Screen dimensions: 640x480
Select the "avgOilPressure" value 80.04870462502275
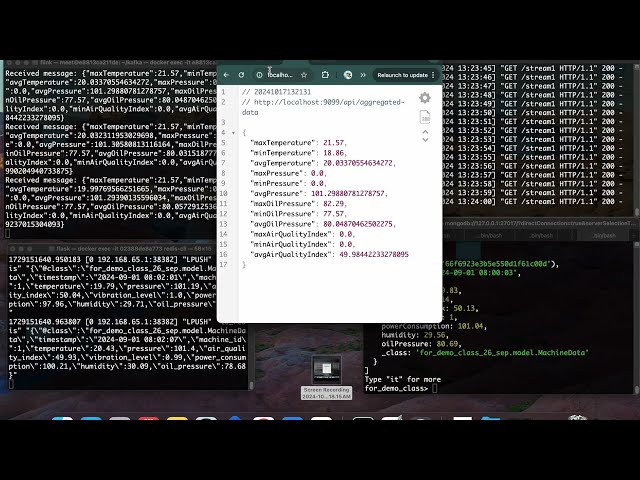coord(358,224)
